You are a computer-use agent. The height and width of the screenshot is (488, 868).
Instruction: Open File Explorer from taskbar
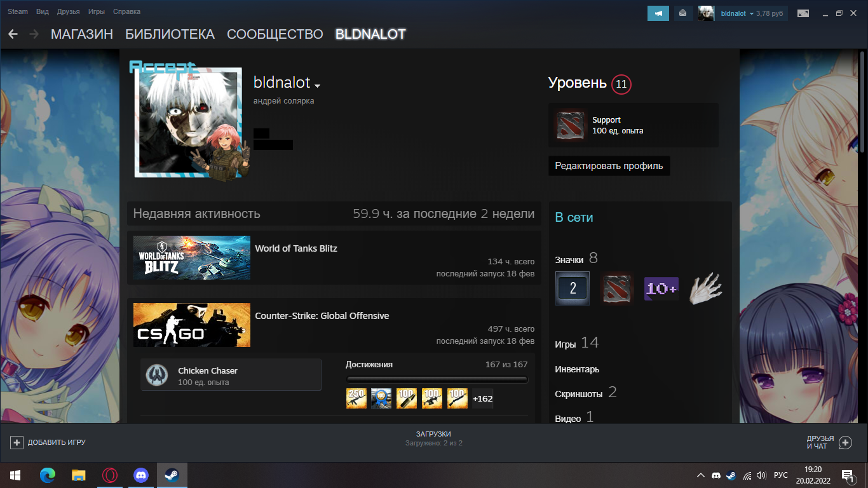click(78, 475)
